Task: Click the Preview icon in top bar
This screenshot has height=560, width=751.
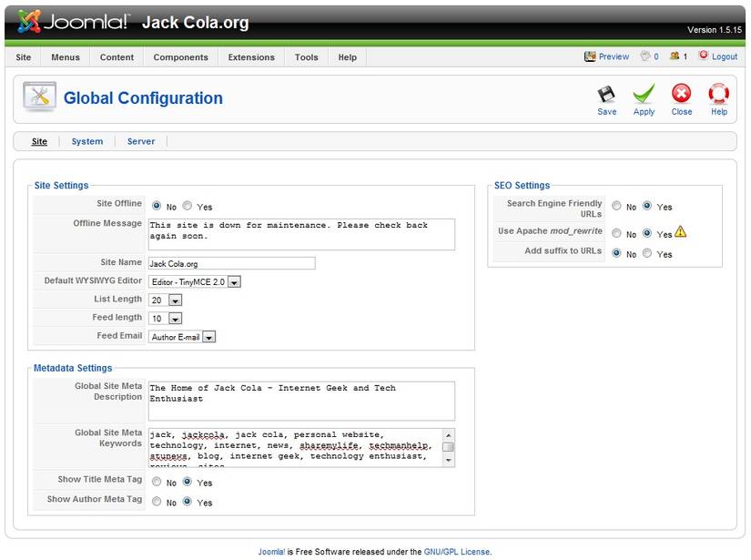Action: (x=590, y=56)
